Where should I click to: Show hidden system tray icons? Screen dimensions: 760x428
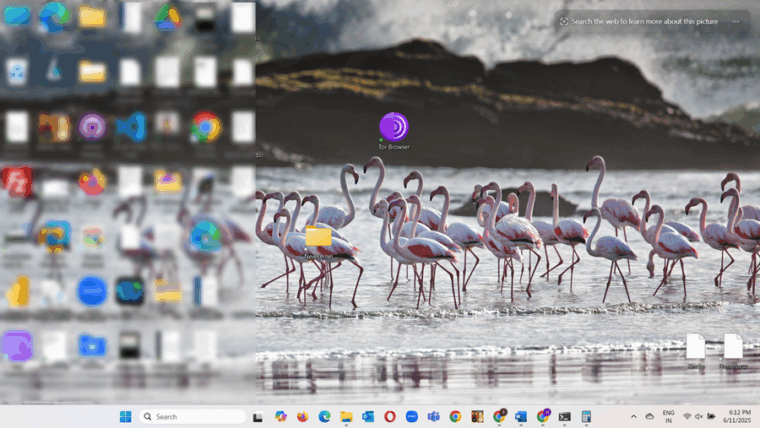[x=633, y=416]
